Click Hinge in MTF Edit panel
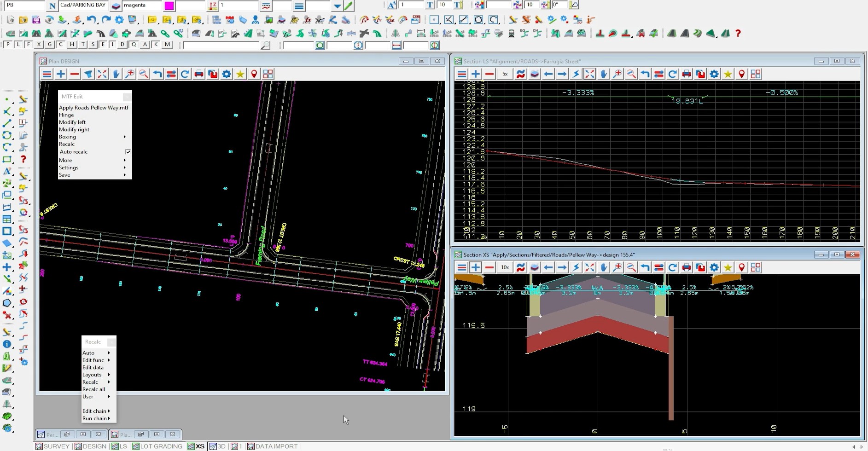The height and width of the screenshot is (451, 868). (x=66, y=115)
